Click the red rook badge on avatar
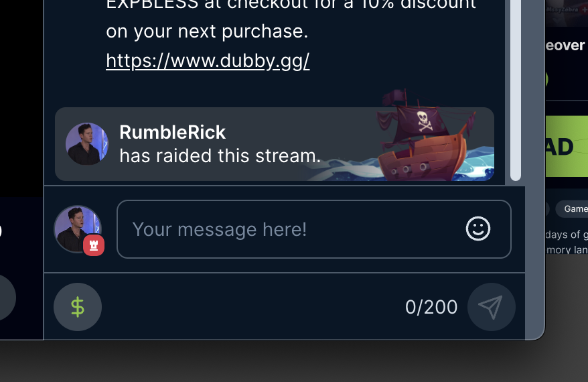The width and height of the screenshot is (588, 382). click(x=94, y=245)
